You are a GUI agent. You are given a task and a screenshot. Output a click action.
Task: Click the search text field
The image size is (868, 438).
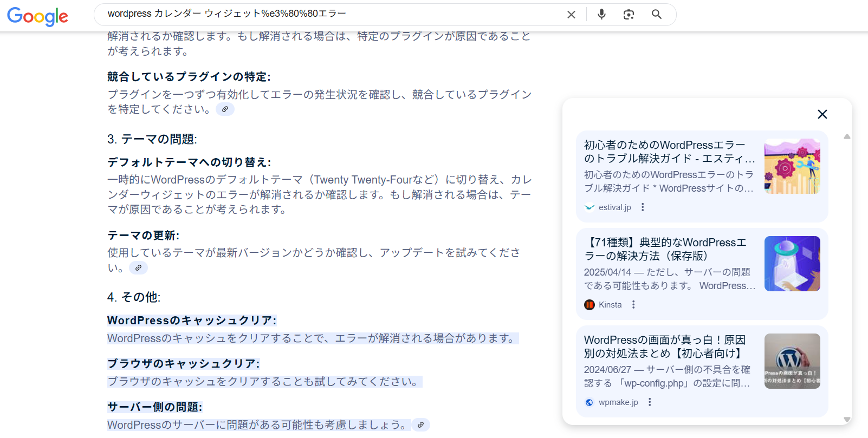[331, 14]
